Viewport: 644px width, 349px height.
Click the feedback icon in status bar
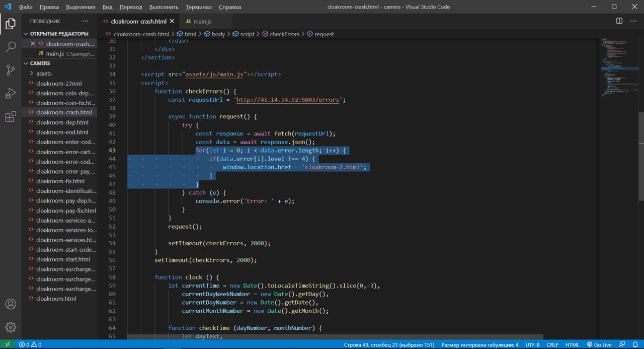(x=622, y=344)
